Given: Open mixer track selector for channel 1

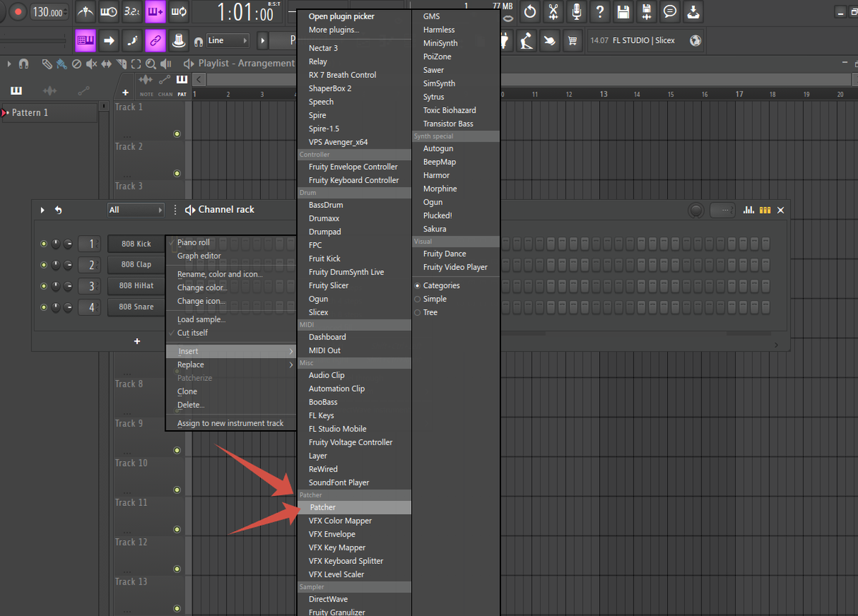Looking at the screenshot, I should tap(89, 244).
